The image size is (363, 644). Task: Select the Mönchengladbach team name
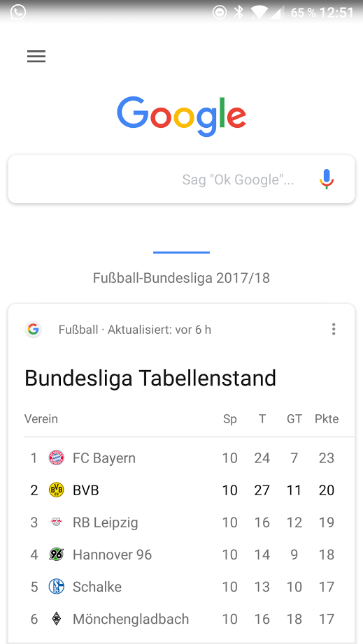point(131,619)
